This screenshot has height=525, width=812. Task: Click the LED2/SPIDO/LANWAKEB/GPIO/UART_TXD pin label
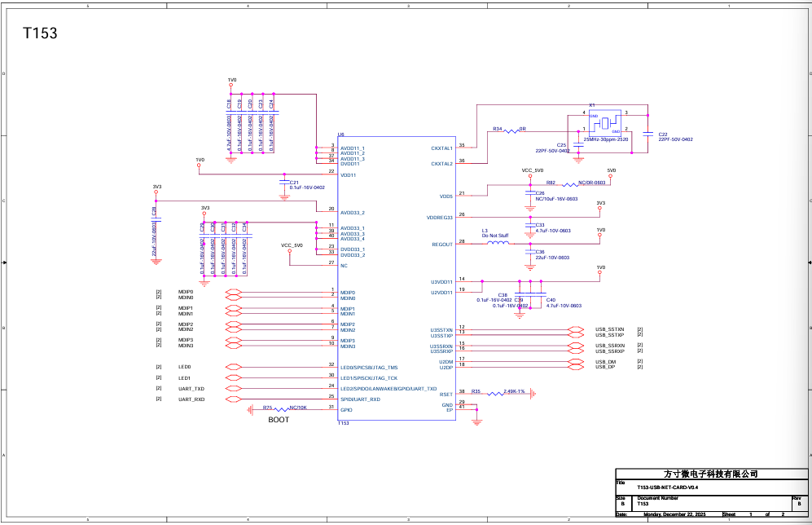coord(388,389)
